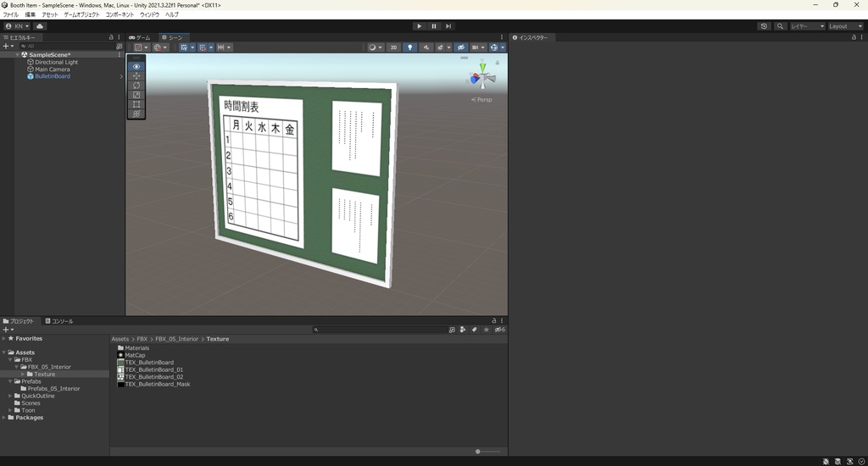868x466 pixels.
Task: Open the Undo History icon
Action: (x=764, y=26)
